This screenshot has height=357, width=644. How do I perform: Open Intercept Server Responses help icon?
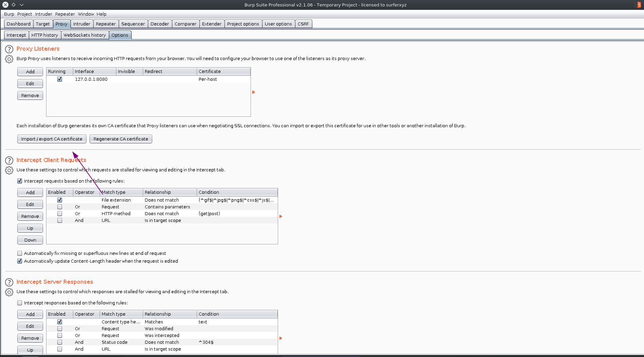[x=9, y=282]
